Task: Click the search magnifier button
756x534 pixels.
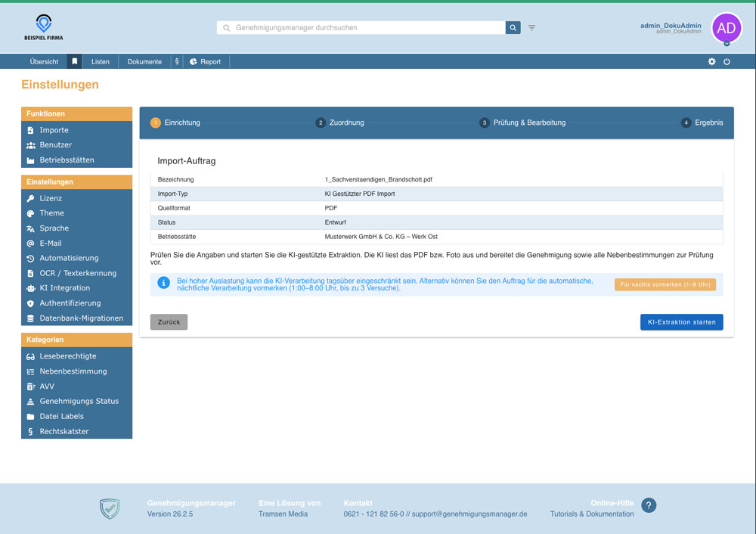Action: tap(513, 27)
